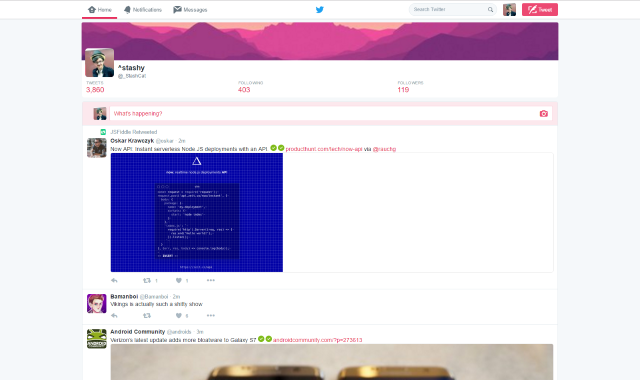This screenshot has height=380, width=640.
Task: Reply to Bananboi's tweet
Action: [114, 316]
